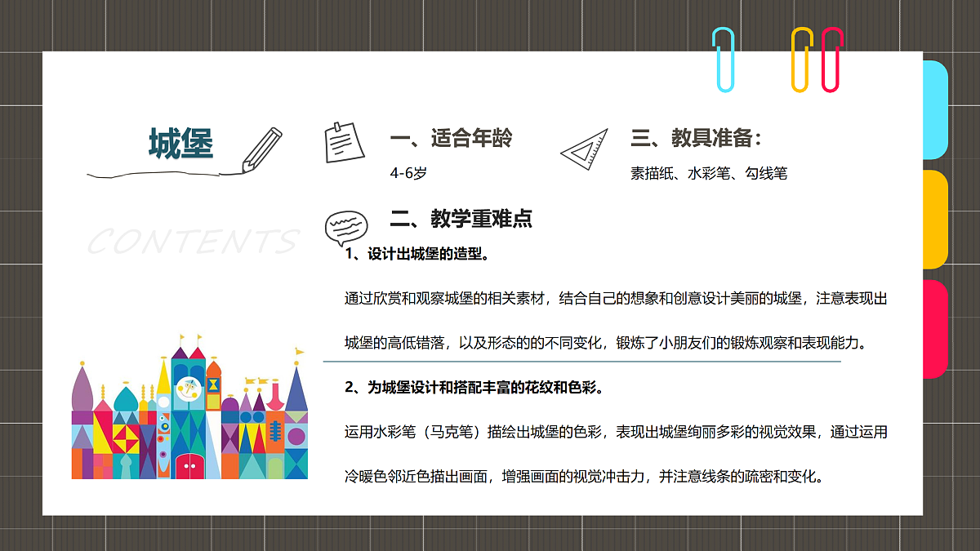This screenshot has height=551, width=980.
Task: Click the yellow paper clip
Action: (803, 60)
